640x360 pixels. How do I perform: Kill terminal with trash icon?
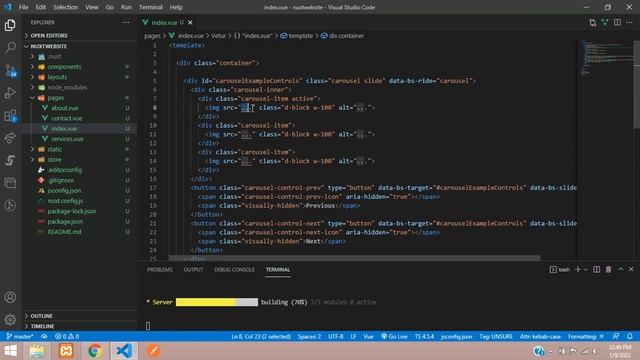coord(608,269)
